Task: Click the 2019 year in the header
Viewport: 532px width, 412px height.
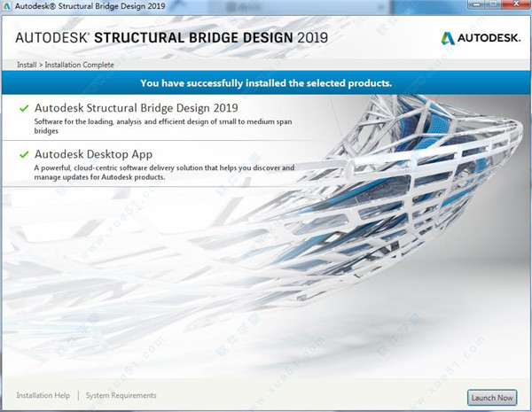Action: pos(310,37)
